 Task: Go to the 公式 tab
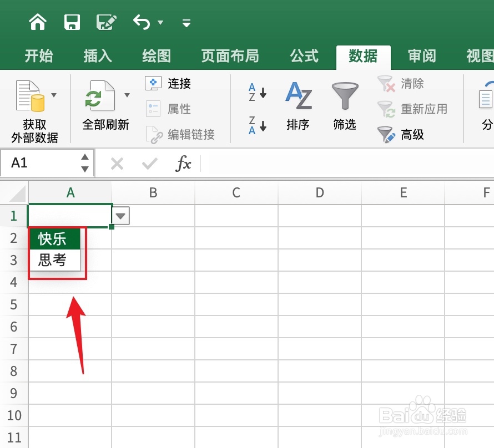click(x=304, y=56)
